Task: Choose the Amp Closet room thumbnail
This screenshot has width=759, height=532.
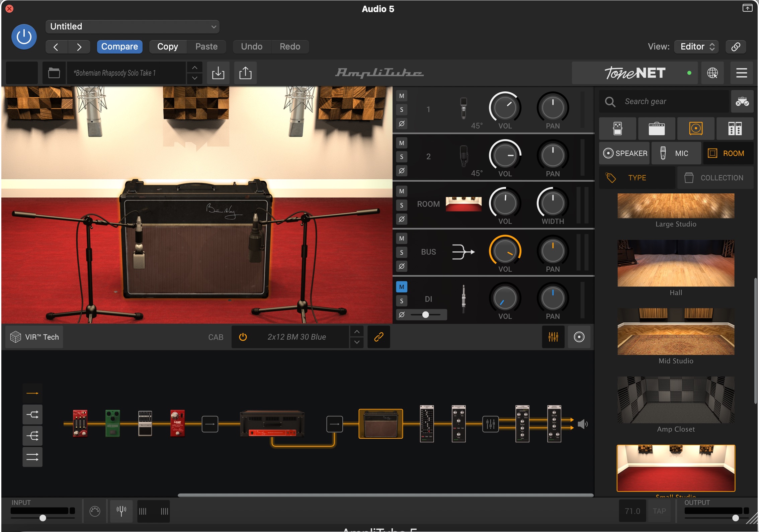Action: coord(676,400)
